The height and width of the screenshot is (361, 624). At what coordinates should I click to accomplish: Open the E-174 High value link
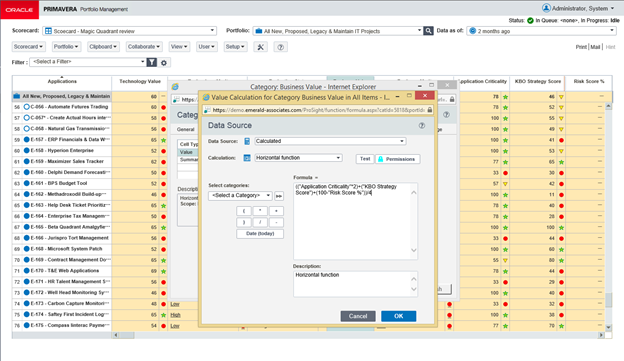tap(176, 315)
